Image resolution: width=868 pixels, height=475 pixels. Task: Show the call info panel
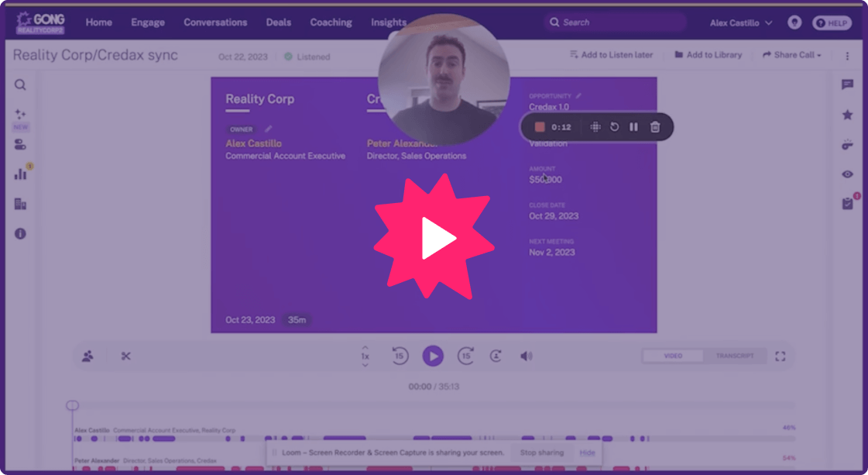[20, 234]
